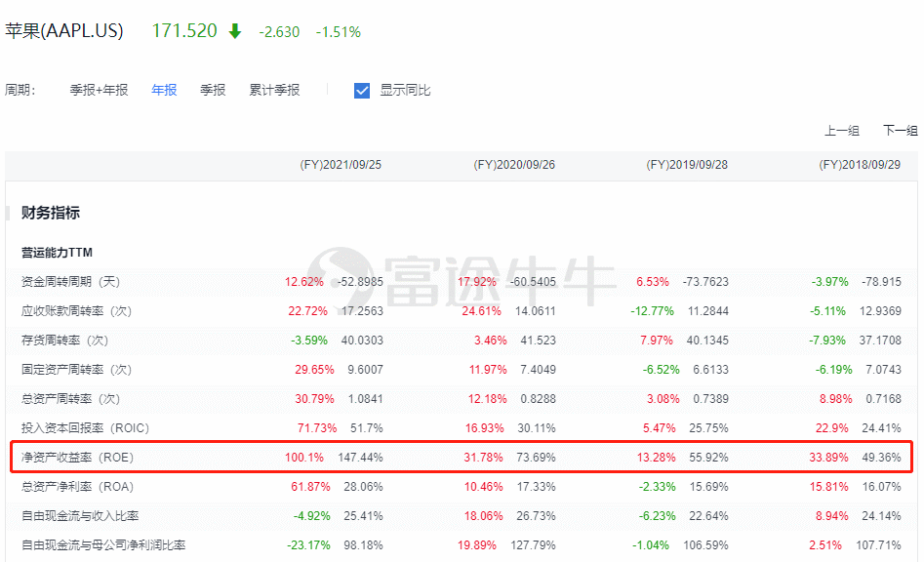Image resolution: width=924 pixels, height=562 pixels.
Task: Select the 净资产收益率 (ROE) row label
Action: [78, 458]
